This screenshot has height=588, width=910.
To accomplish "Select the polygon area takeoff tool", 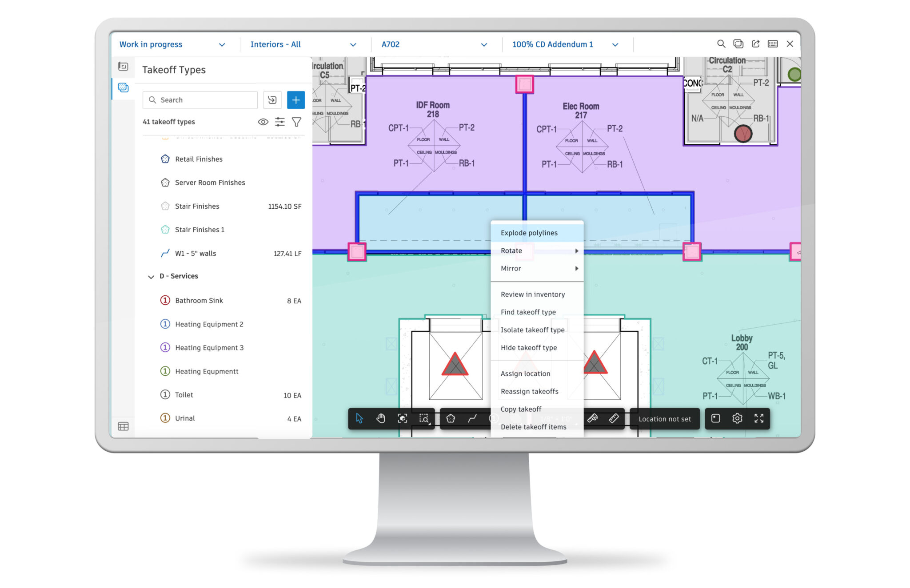I will (451, 418).
